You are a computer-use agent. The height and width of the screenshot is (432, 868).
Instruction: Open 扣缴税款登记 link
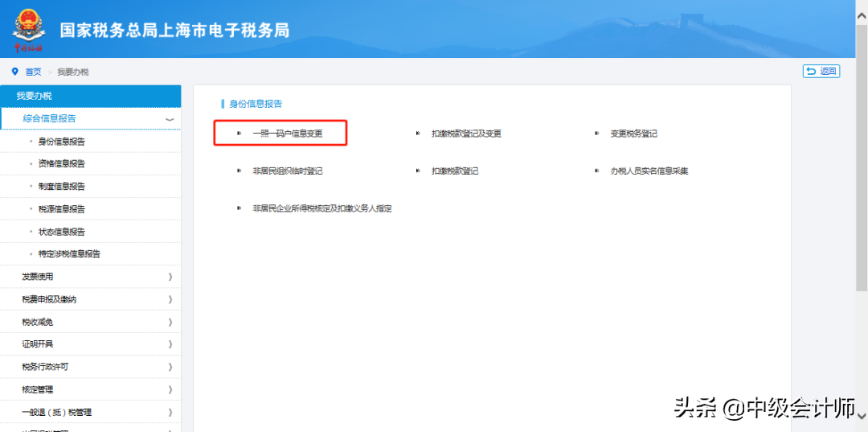point(455,171)
